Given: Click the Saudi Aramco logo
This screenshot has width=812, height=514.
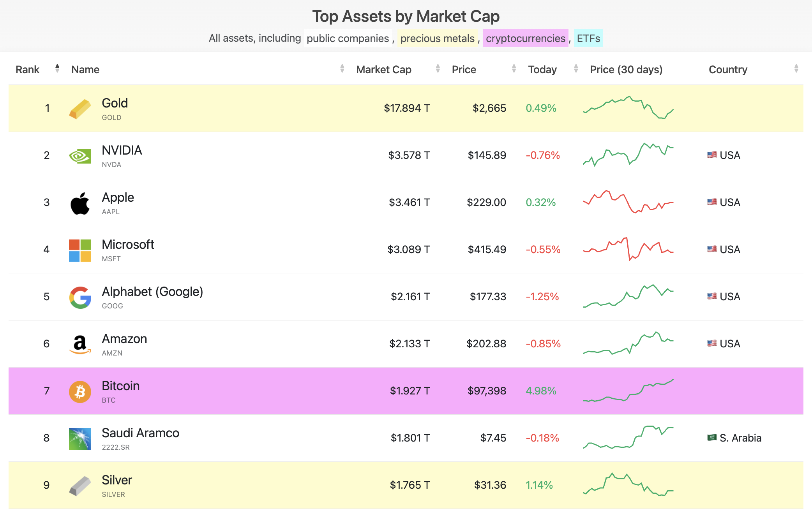Looking at the screenshot, I should click(x=80, y=439).
